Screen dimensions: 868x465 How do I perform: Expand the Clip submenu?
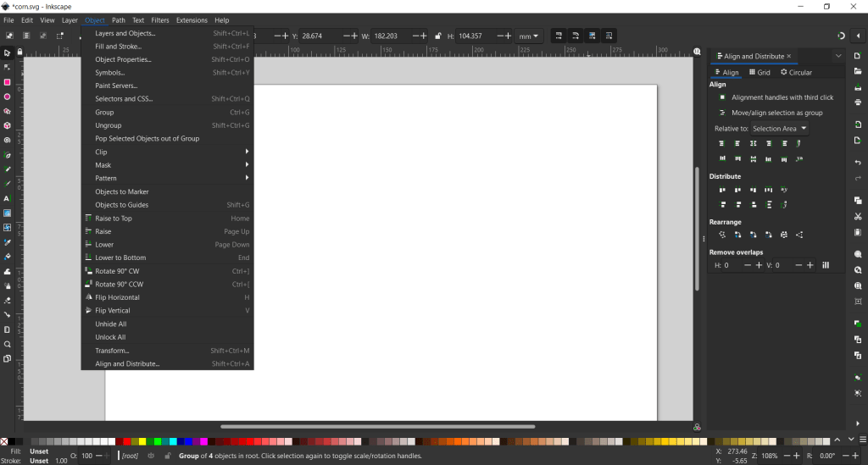click(x=167, y=152)
